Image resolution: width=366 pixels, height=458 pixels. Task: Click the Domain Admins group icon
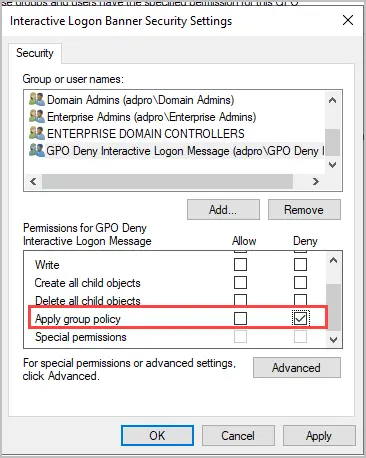pos(37,99)
